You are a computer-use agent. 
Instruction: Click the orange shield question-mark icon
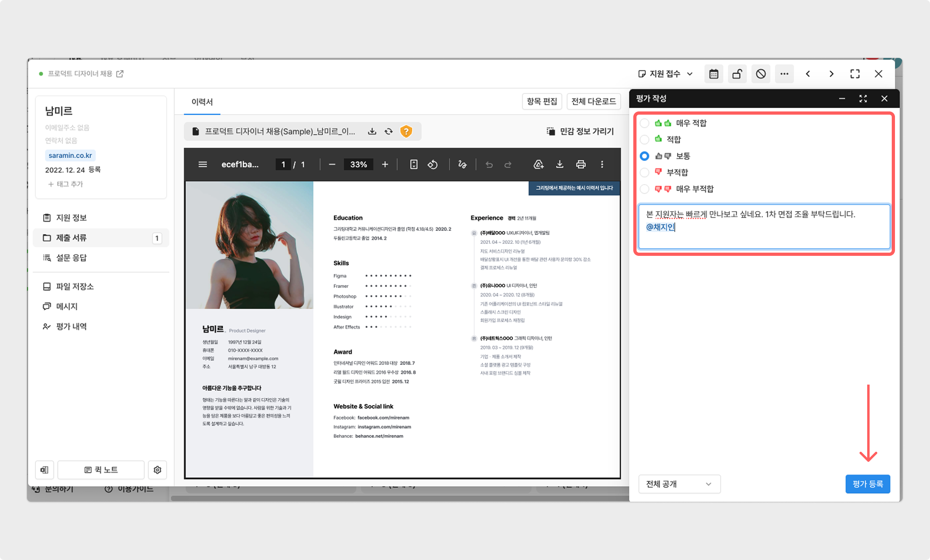point(406,132)
